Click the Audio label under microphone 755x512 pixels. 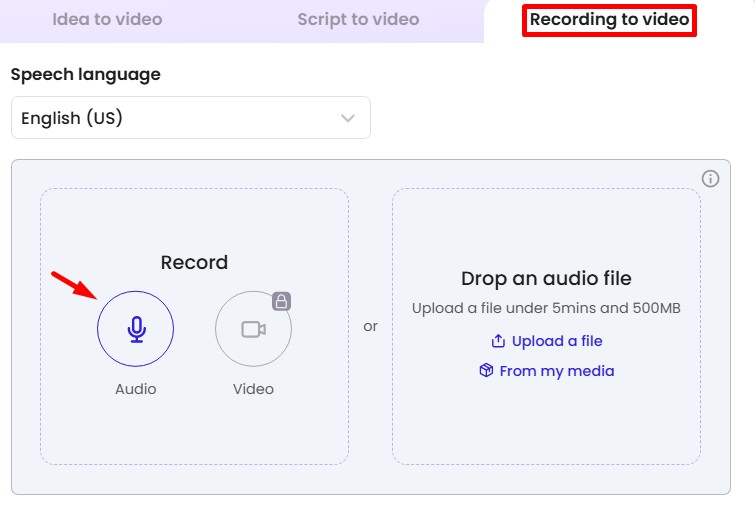135,389
